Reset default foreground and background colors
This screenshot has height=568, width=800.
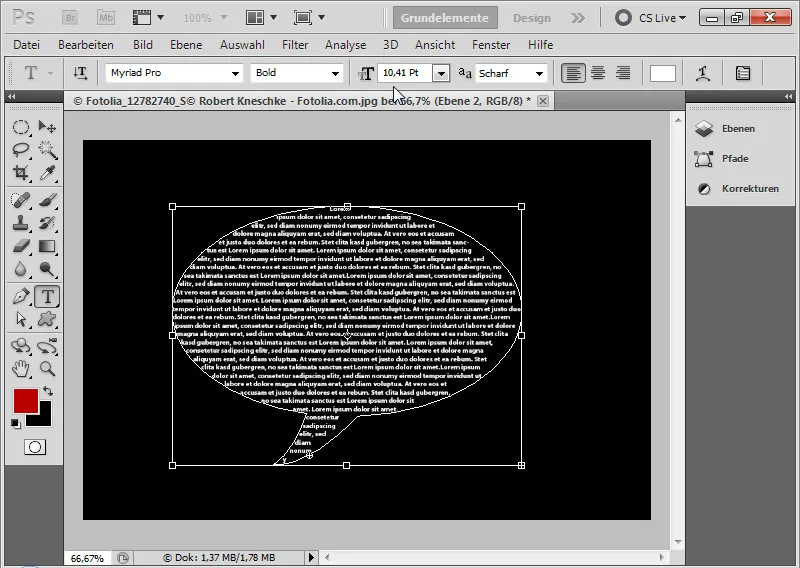click(16, 424)
